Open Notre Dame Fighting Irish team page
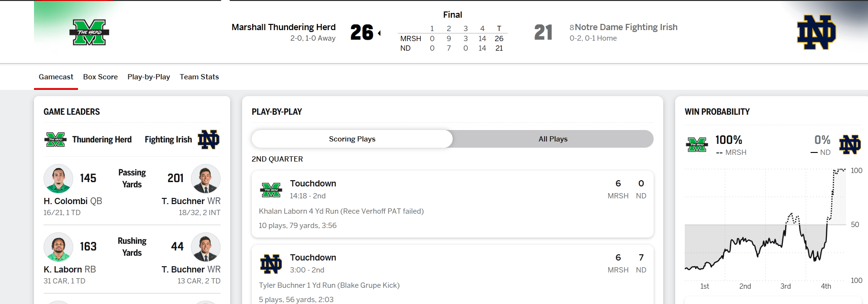868x304 pixels. tap(626, 27)
